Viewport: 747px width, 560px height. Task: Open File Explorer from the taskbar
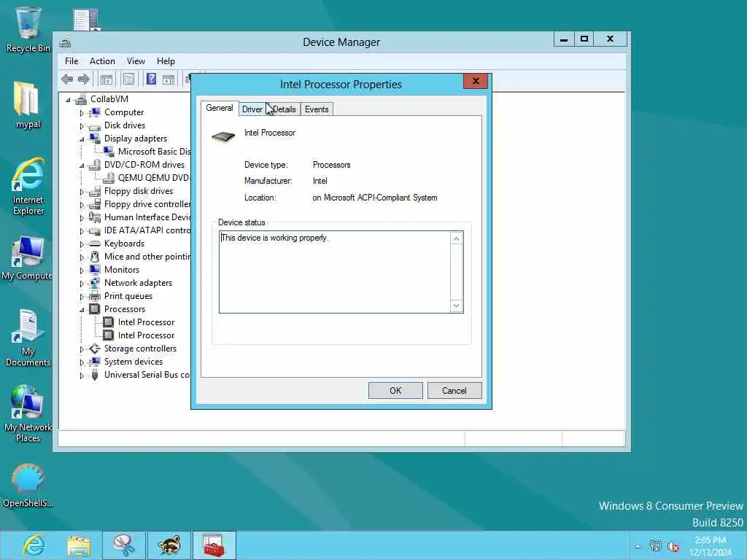pyautogui.click(x=79, y=545)
